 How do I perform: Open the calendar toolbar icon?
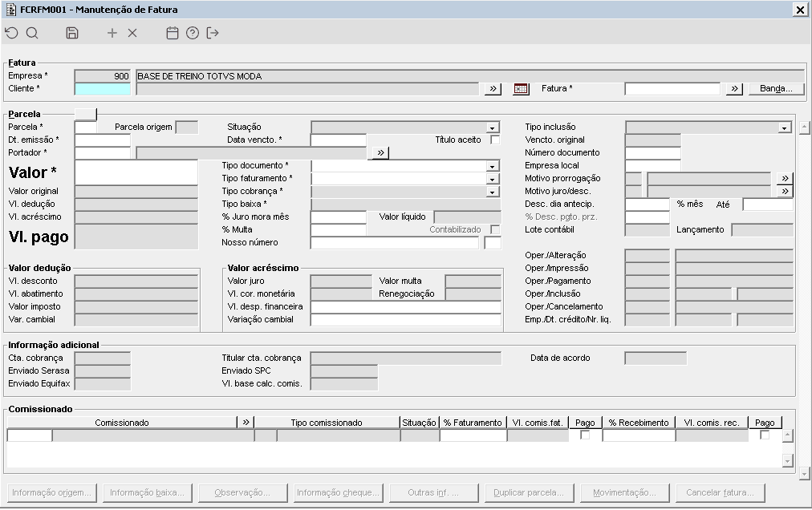coord(173,33)
